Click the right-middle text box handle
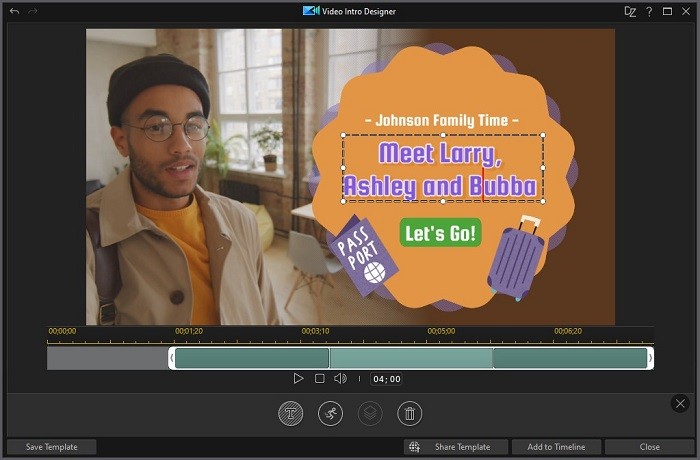The image size is (700, 460). [x=543, y=168]
